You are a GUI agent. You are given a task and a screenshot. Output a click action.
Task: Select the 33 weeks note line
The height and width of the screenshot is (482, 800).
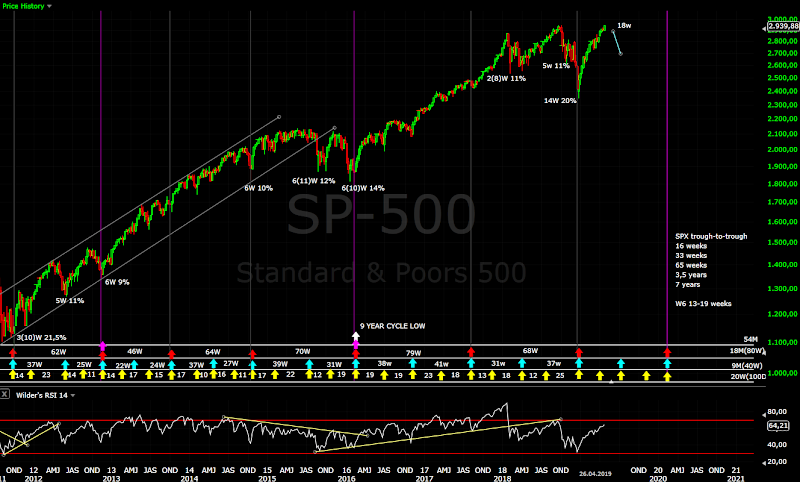(x=691, y=256)
